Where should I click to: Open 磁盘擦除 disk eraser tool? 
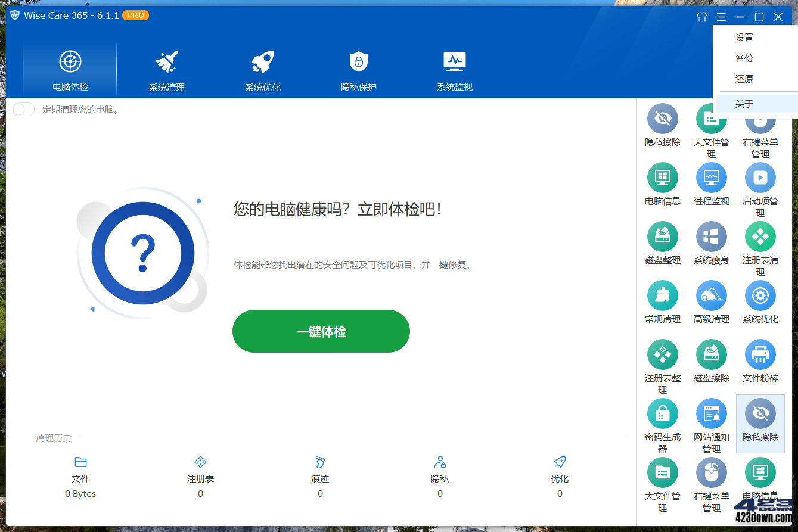point(711,354)
